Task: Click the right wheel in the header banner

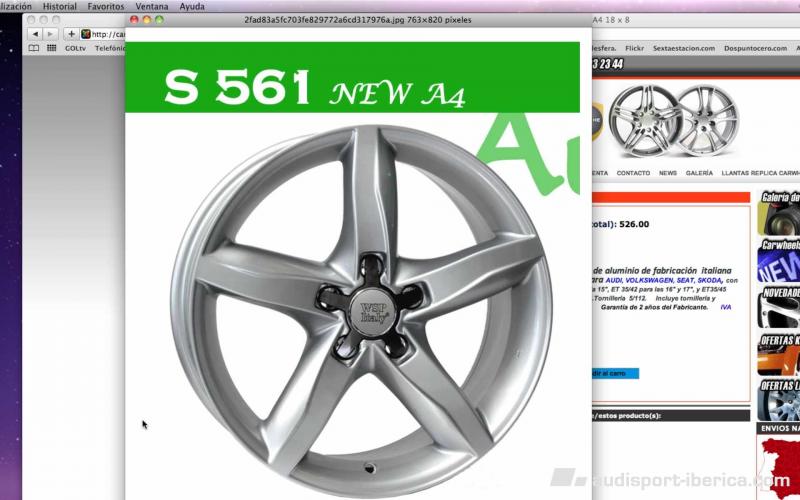Action: pyautogui.click(x=708, y=120)
